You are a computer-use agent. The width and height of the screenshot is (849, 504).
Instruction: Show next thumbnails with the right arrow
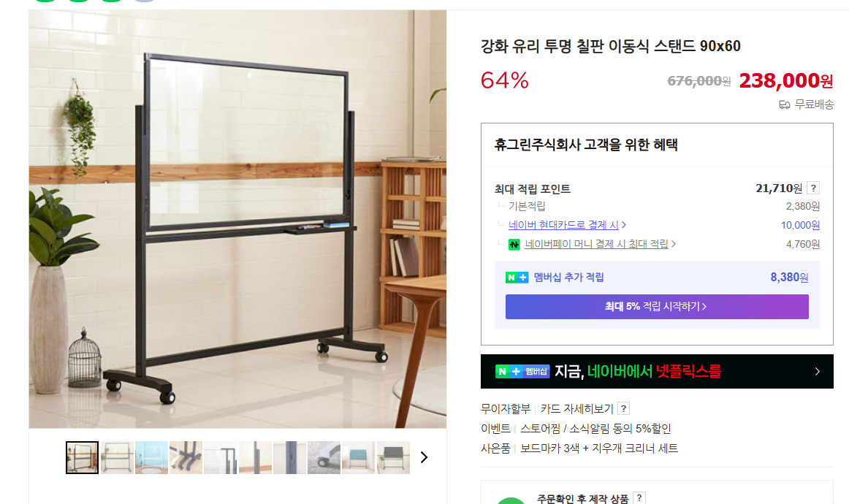coord(424,457)
